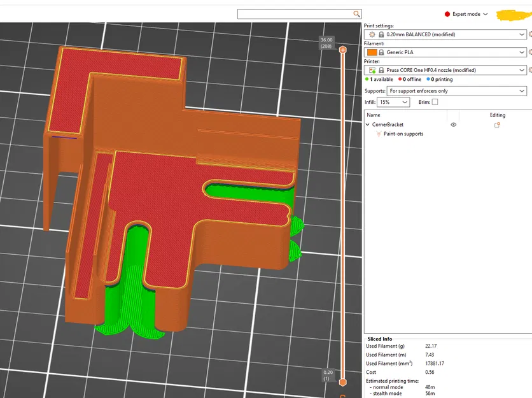The width and height of the screenshot is (532, 398).
Task: Click the vertical layer slider track
Action: click(x=342, y=216)
